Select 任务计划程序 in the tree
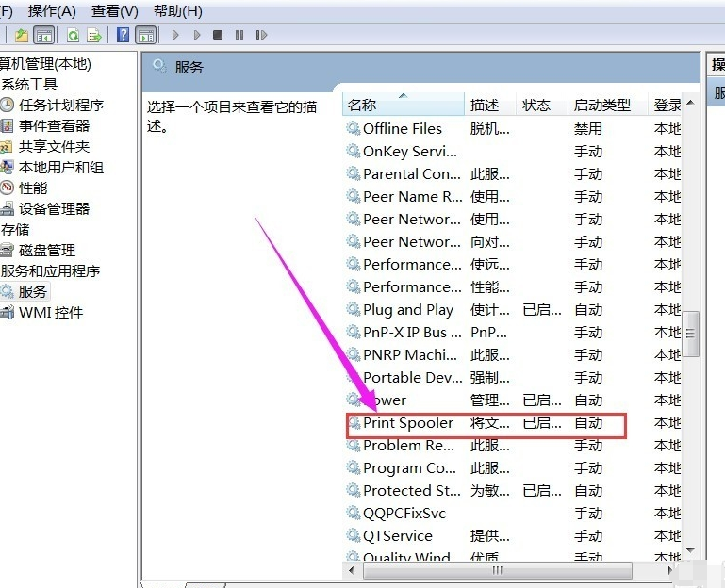The image size is (725, 588). (61, 106)
